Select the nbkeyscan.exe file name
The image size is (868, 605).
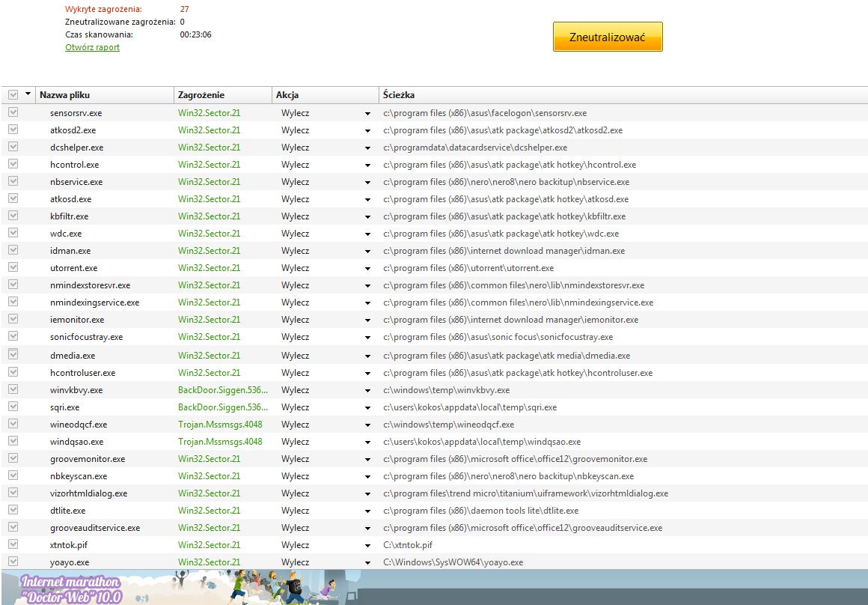coord(79,476)
